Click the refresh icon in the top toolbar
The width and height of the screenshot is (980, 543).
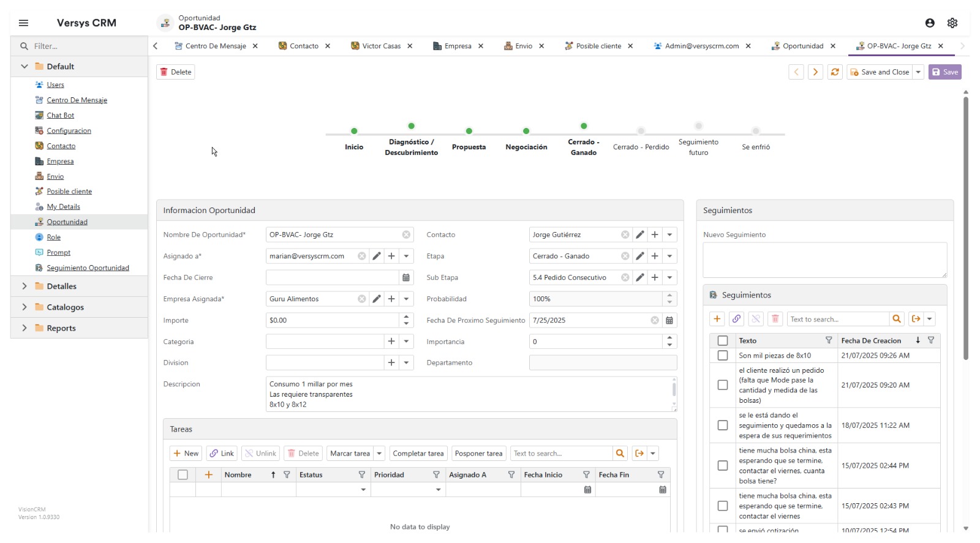pyautogui.click(x=835, y=72)
